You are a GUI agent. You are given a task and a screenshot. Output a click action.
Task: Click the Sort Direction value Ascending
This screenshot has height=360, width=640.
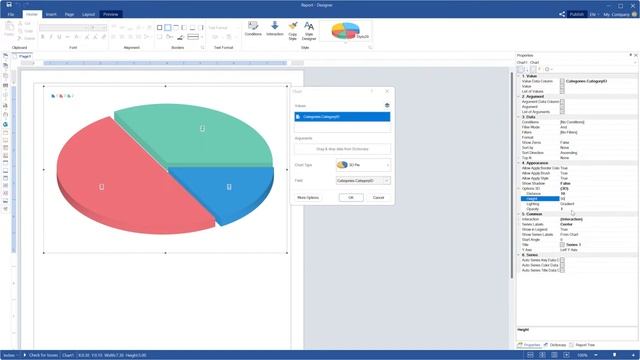(569, 153)
